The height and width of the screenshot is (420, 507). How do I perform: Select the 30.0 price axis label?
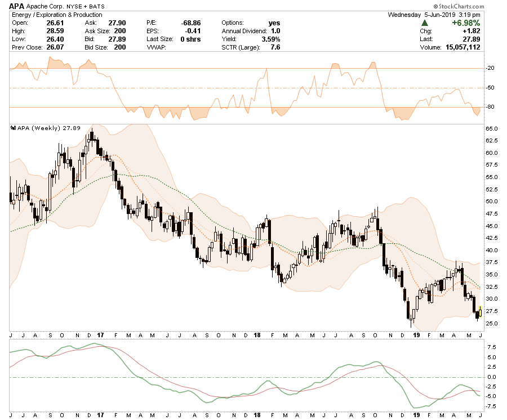(x=491, y=298)
